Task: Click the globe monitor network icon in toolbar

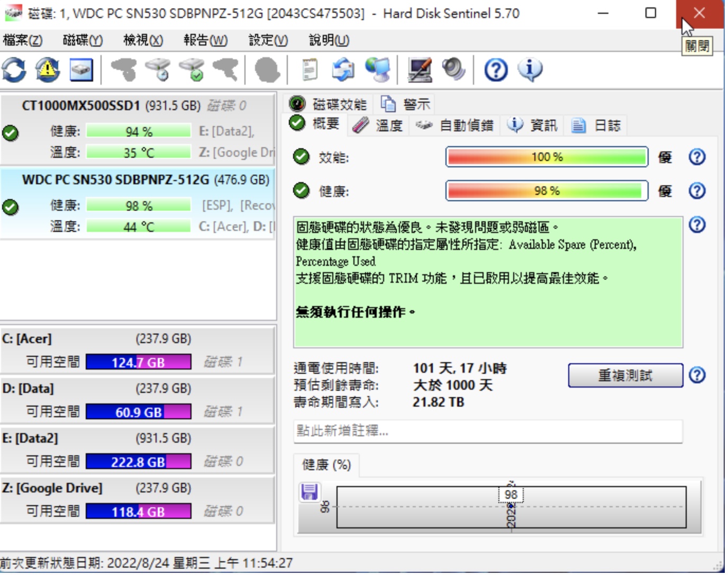Action: click(378, 69)
